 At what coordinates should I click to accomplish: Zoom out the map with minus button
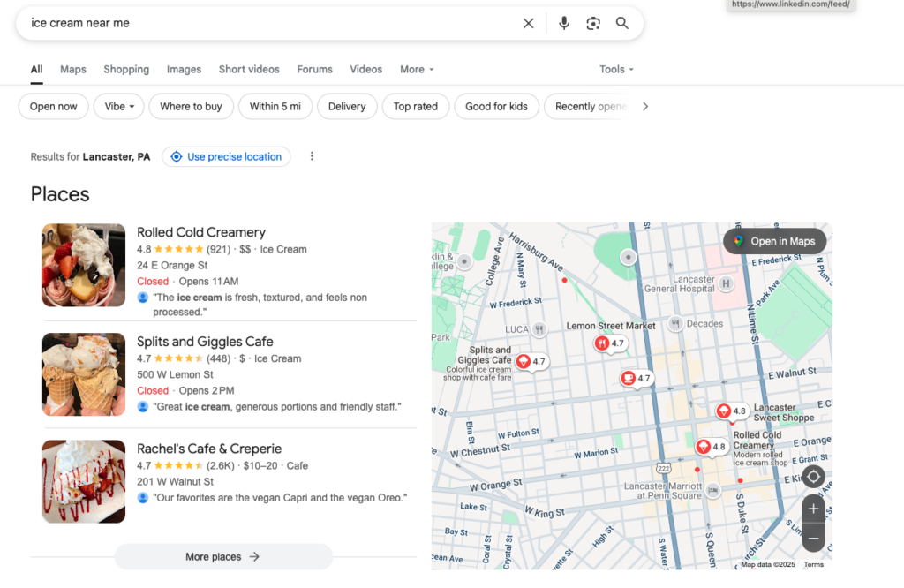813,539
